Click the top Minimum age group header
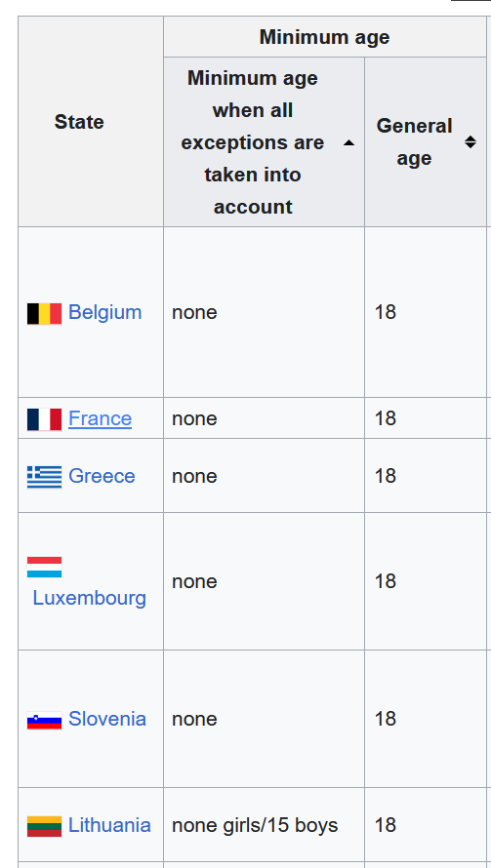Viewport: 491px width, 868px height. point(325,37)
